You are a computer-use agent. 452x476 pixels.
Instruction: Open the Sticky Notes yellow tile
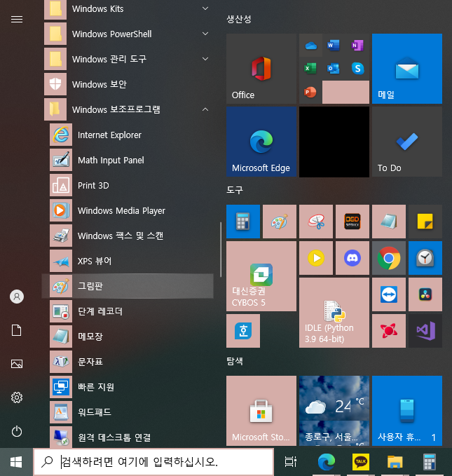[x=425, y=222]
